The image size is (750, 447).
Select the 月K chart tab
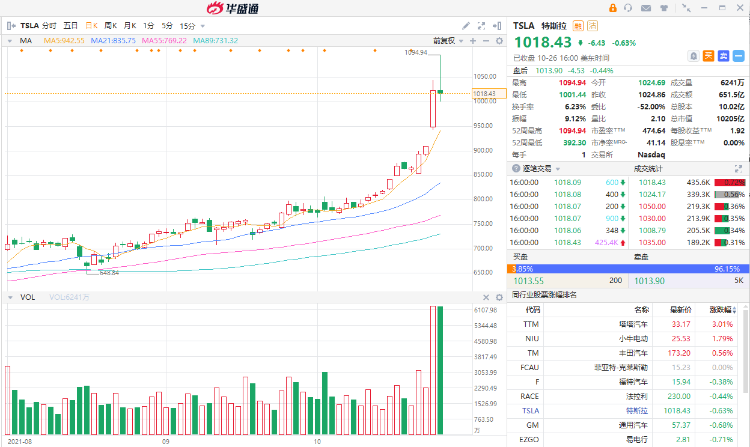point(130,26)
